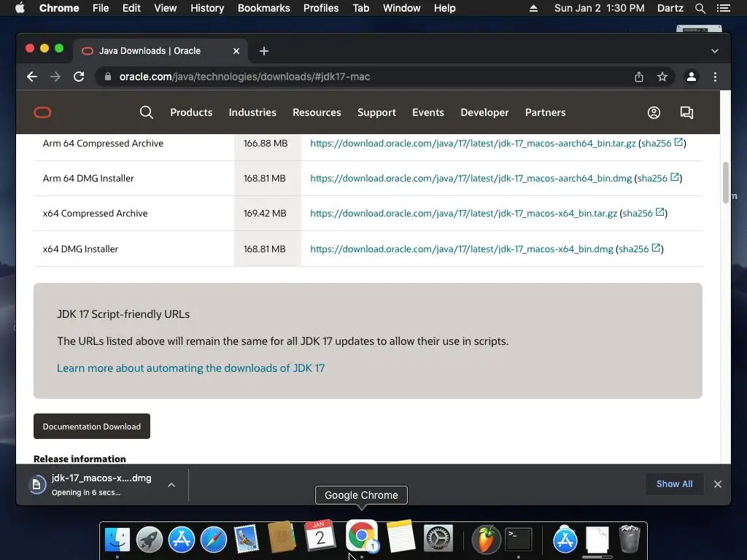This screenshot has width=747, height=560.
Task: Open Support navigation menu
Action: pyautogui.click(x=377, y=112)
